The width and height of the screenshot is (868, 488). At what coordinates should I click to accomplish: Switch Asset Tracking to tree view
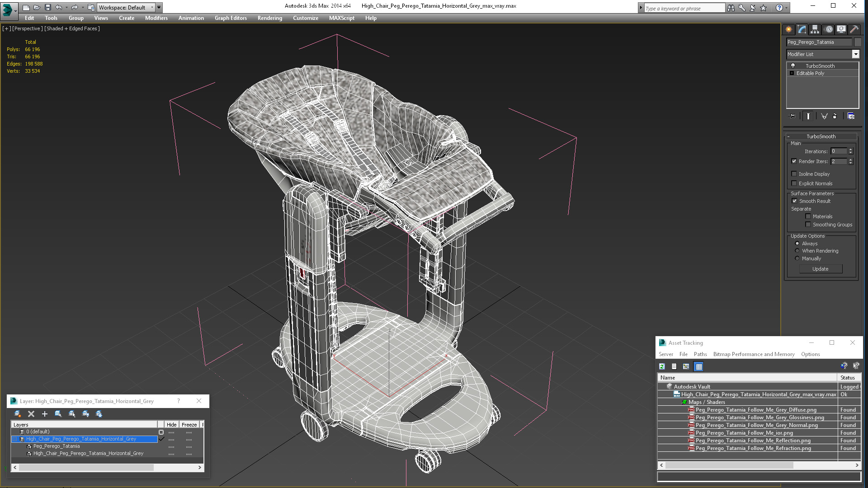pyautogui.click(x=686, y=366)
